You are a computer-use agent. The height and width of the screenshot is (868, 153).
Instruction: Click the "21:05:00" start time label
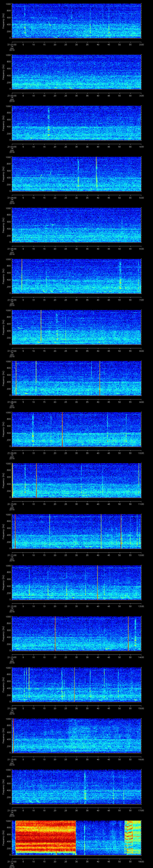point(12,248)
